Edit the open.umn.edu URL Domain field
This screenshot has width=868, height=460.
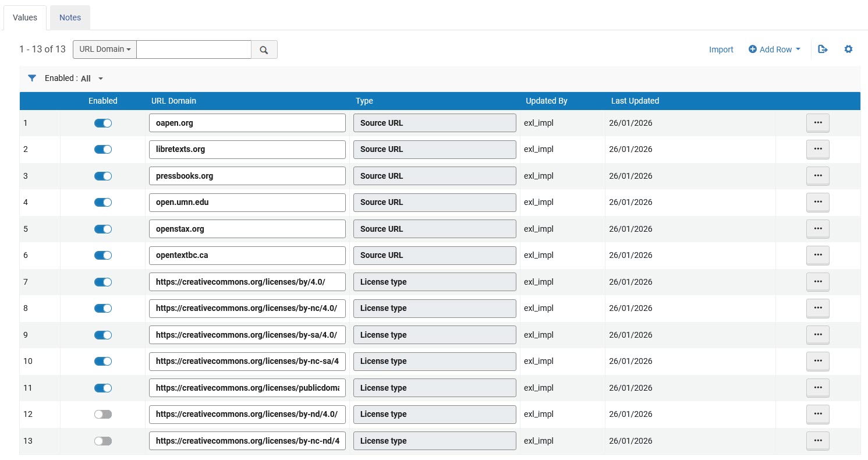click(247, 202)
